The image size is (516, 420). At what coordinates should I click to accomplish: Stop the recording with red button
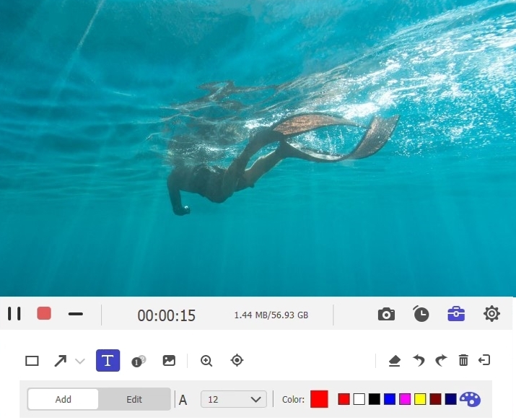pos(44,314)
